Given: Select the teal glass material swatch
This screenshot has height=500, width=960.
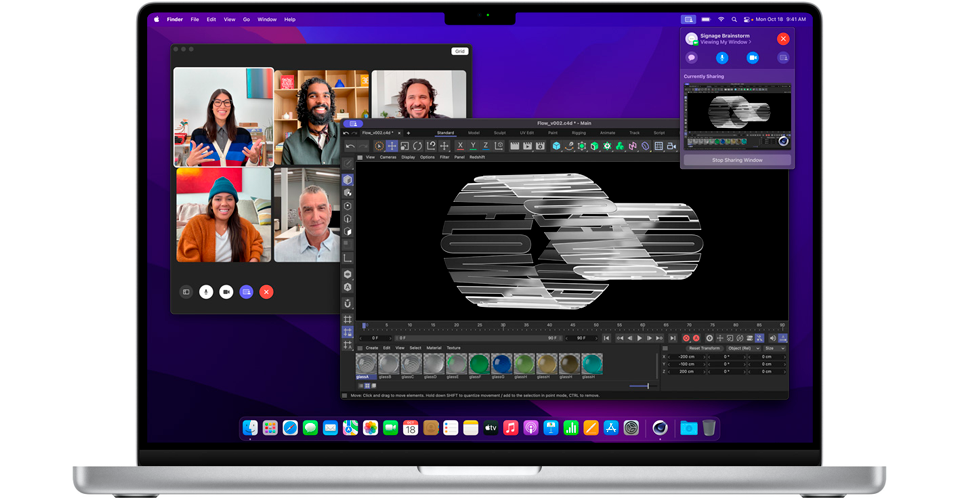Looking at the screenshot, I should [591, 364].
